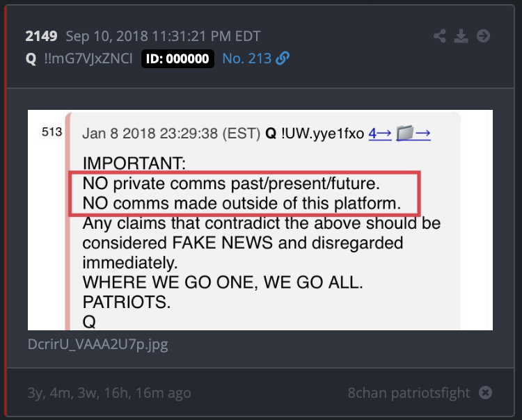
Task: Click the relative time ago text
Action: tap(109, 393)
